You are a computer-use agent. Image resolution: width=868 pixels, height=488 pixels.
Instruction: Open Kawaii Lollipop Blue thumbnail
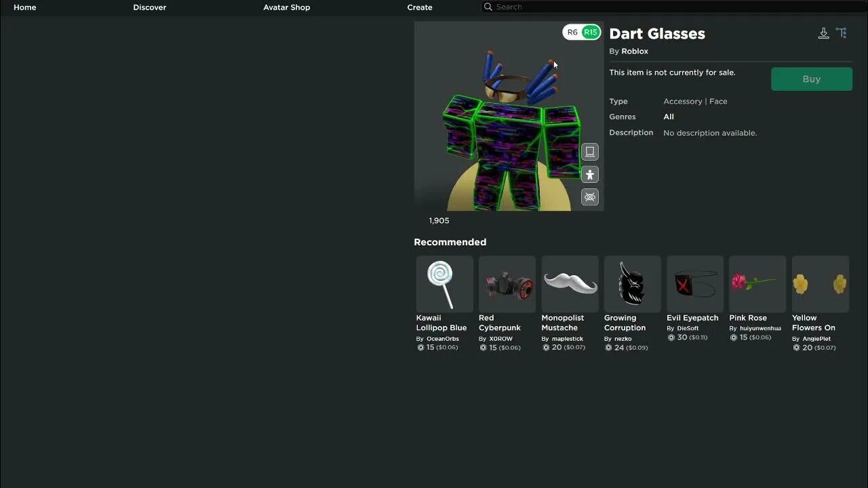(x=445, y=284)
